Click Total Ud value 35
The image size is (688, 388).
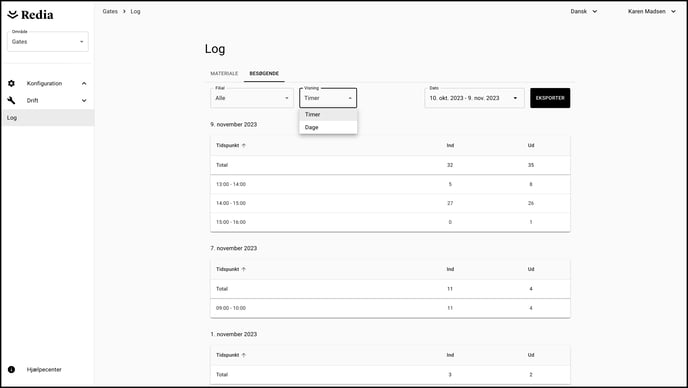click(531, 165)
